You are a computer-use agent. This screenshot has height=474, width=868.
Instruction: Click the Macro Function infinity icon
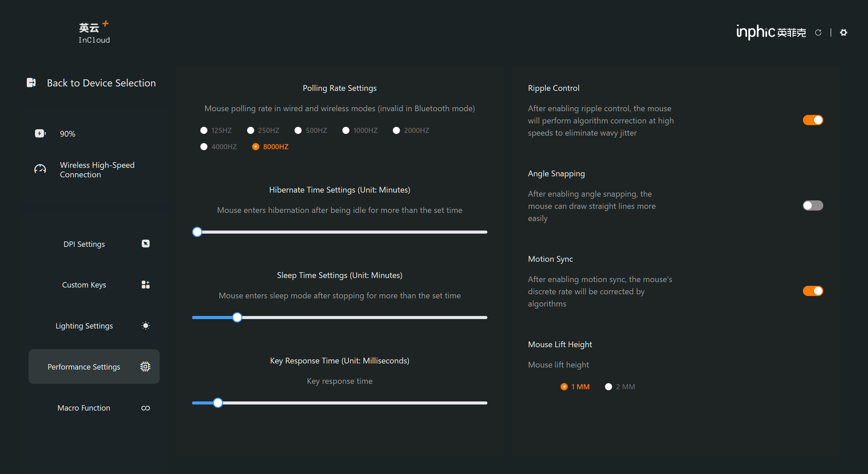[145, 408]
